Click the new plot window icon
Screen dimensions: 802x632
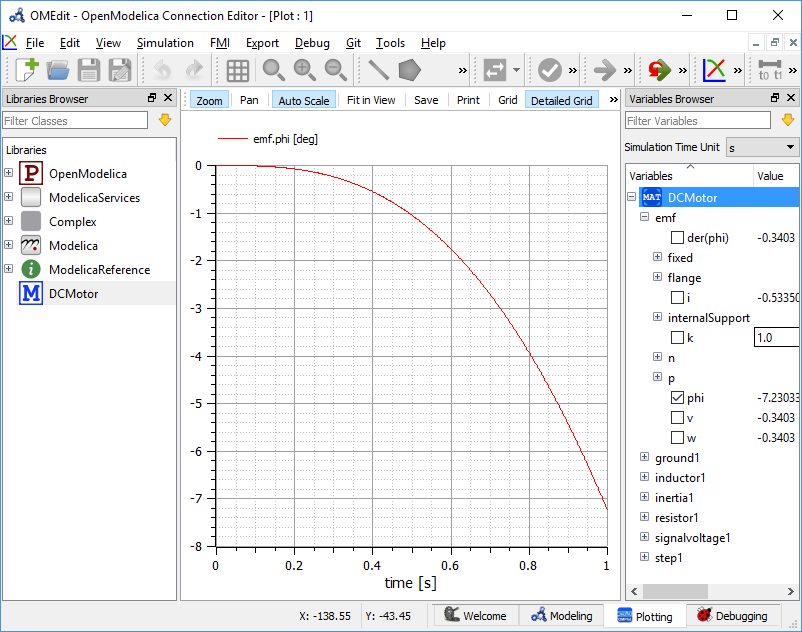(x=714, y=70)
